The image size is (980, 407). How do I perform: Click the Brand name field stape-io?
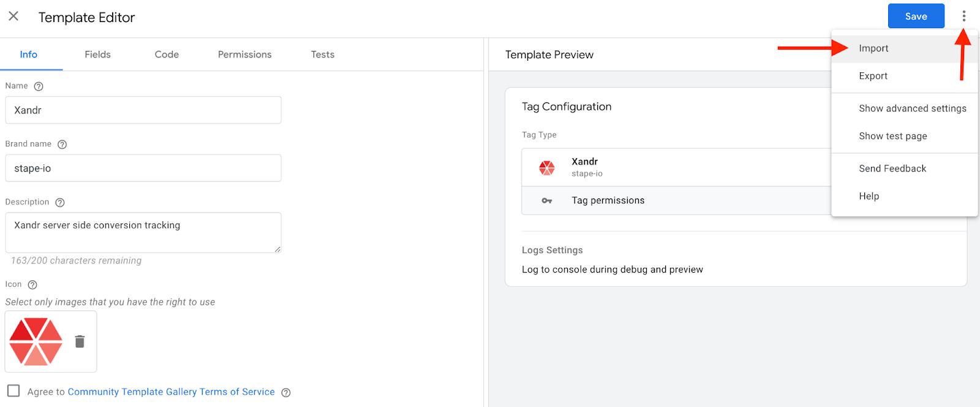point(143,168)
